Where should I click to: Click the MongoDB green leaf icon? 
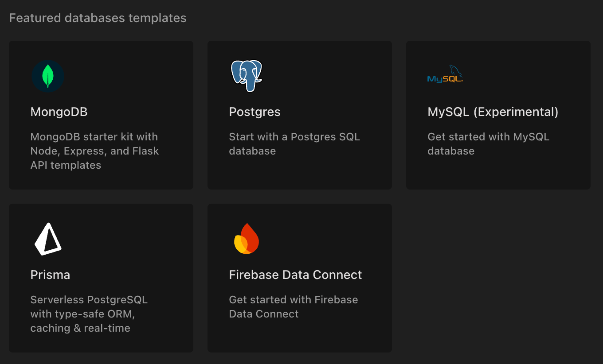point(48,76)
